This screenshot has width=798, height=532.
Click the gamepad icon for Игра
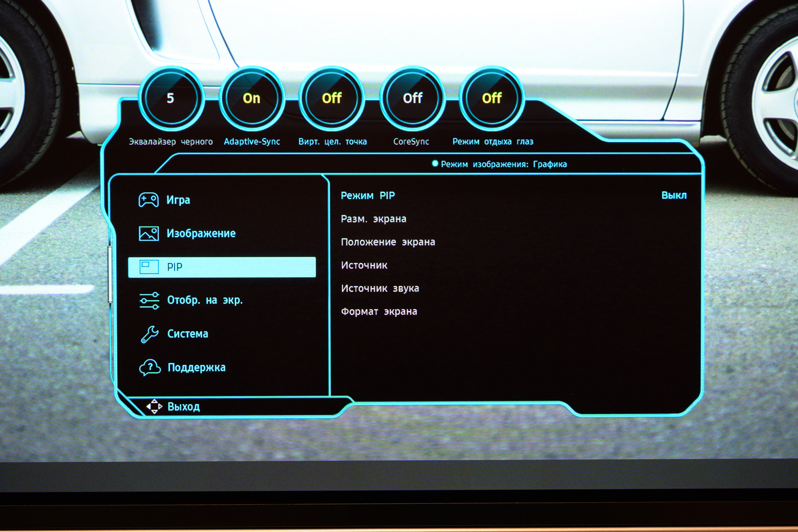148,200
